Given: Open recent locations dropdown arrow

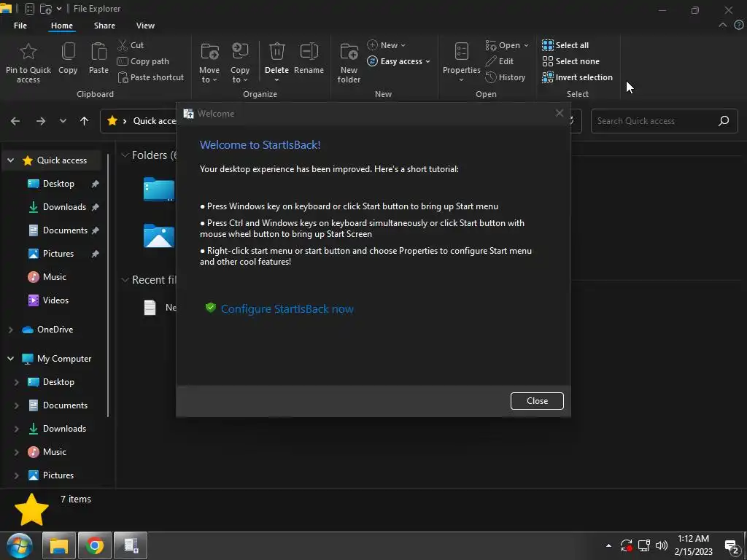Looking at the screenshot, I should click(x=63, y=122).
